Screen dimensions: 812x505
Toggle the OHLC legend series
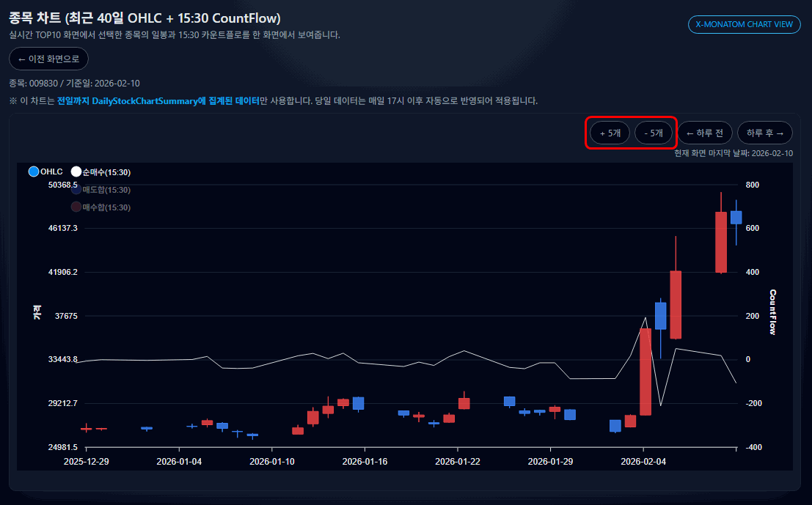(x=51, y=172)
